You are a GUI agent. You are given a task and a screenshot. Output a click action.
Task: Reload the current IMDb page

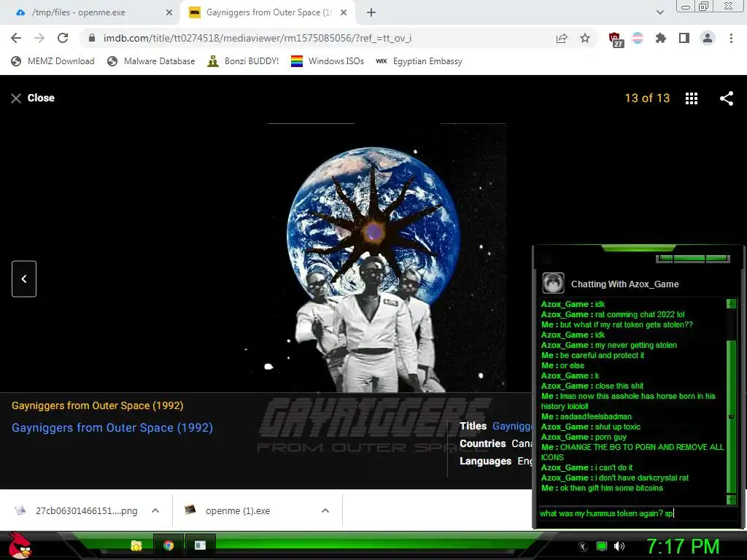pyautogui.click(x=63, y=38)
